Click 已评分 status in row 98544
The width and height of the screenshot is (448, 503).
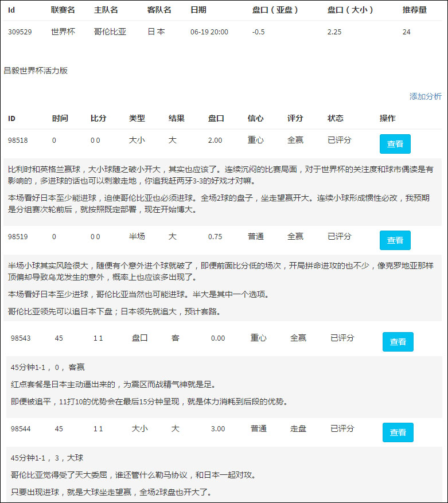coord(342,428)
